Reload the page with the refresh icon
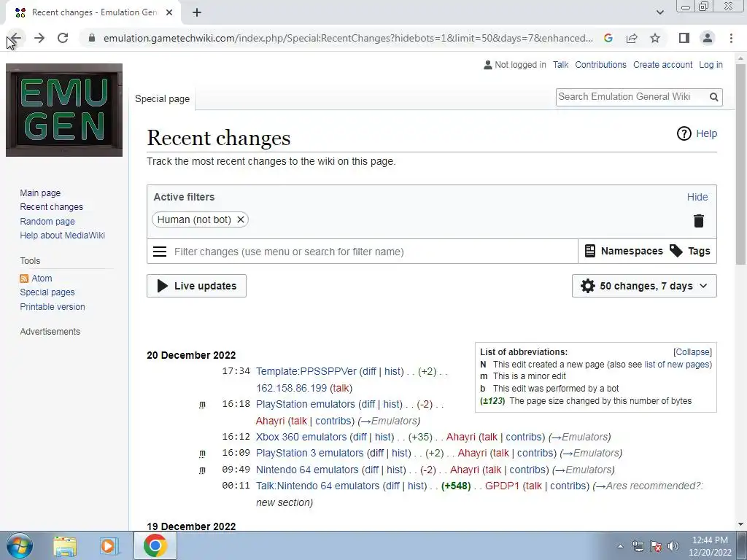The width and height of the screenshot is (747, 560). [x=63, y=38]
